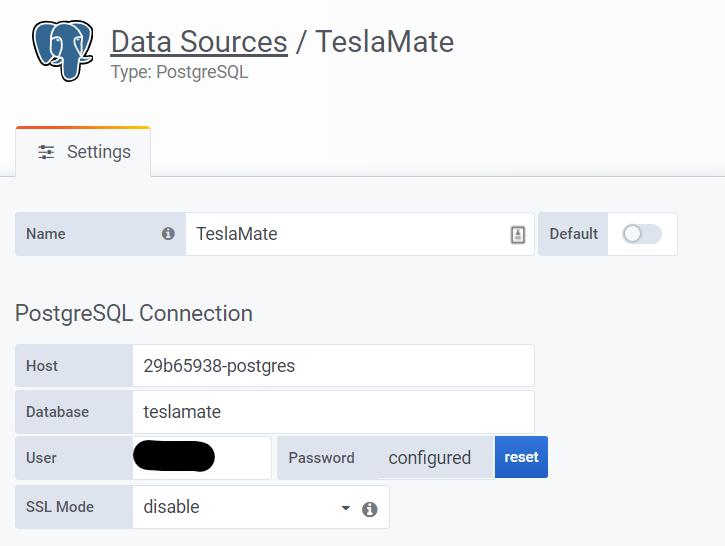Viewport: 725px width, 546px height.
Task: Edit the Database field teslamate
Action: click(x=333, y=412)
